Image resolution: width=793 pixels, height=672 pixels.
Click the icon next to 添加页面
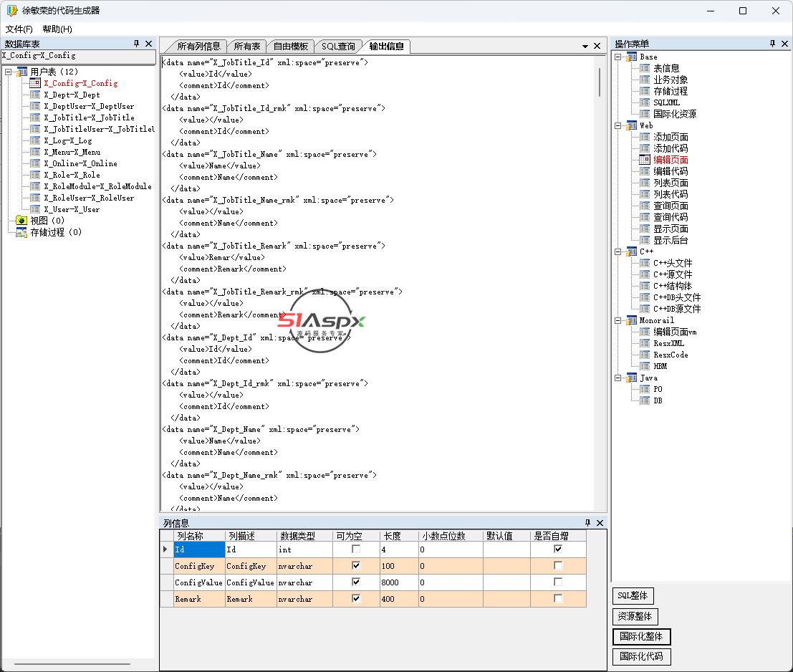click(x=645, y=137)
